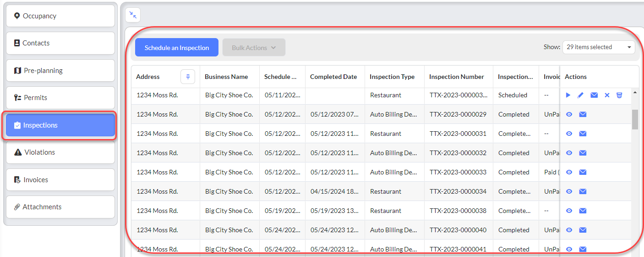Email inspection TTX-2023-0000034 via envelope icon
Image resolution: width=644 pixels, height=257 pixels.
pos(583,191)
